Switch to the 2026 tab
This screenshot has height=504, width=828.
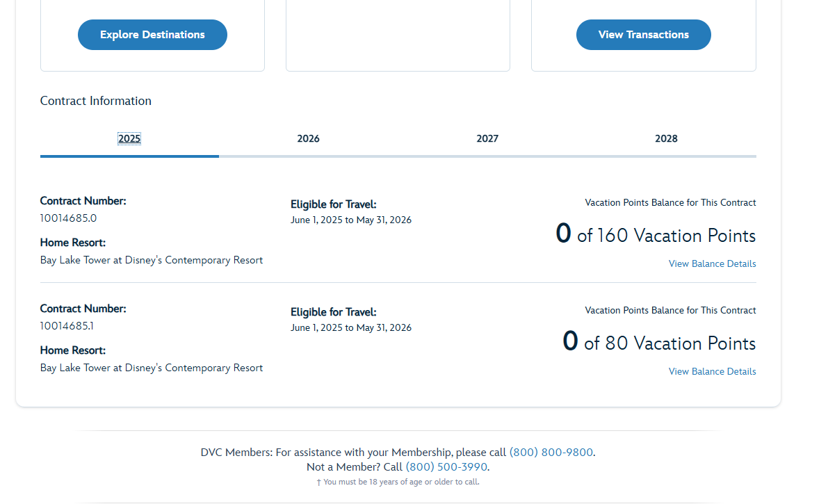(x=308, y=138)
